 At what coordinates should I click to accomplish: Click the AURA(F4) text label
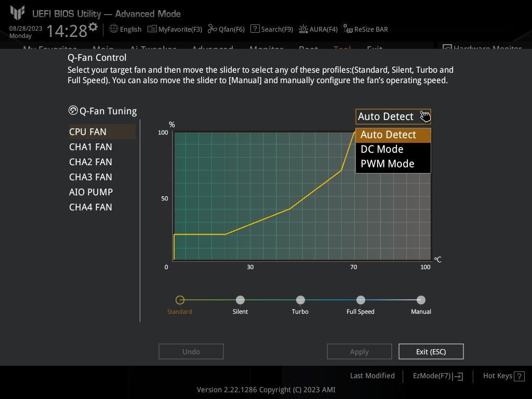tap(323, 29)
